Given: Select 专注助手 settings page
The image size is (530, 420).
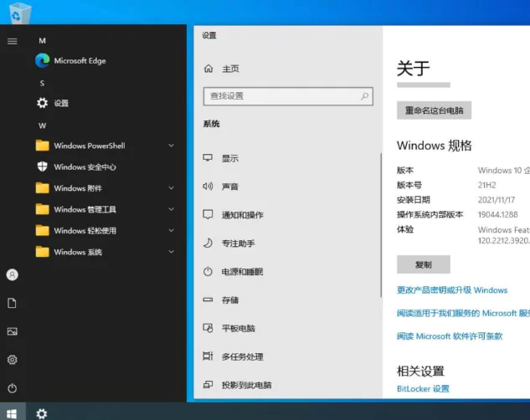Looking at the screenshot, I should [x=239, y=243].
